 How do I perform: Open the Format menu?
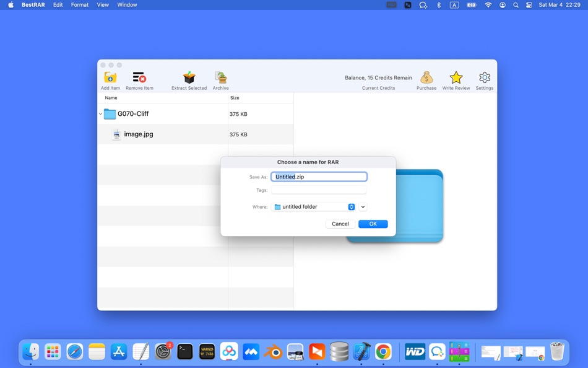pos(79,4)
